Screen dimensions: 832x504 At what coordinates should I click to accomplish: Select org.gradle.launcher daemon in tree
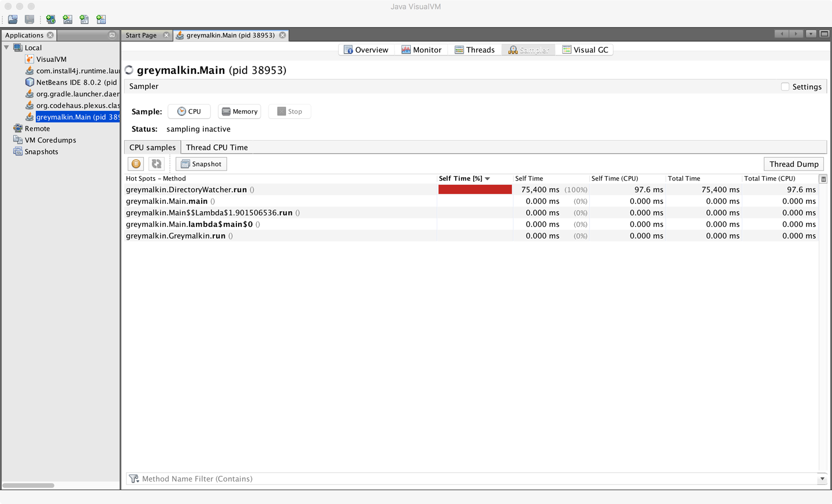click(x=78, y=94)
